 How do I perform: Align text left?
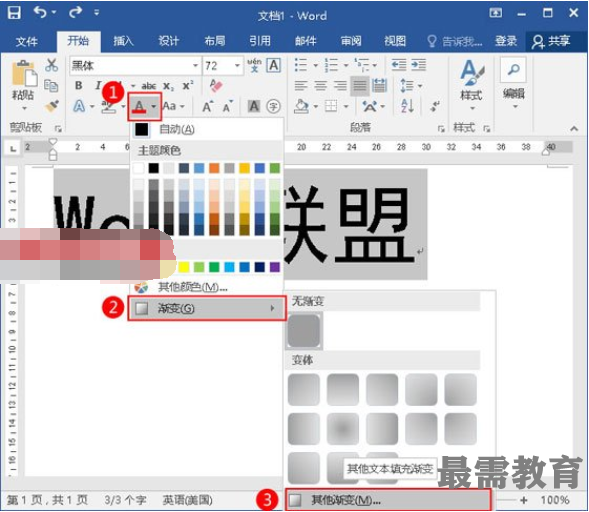301,86
